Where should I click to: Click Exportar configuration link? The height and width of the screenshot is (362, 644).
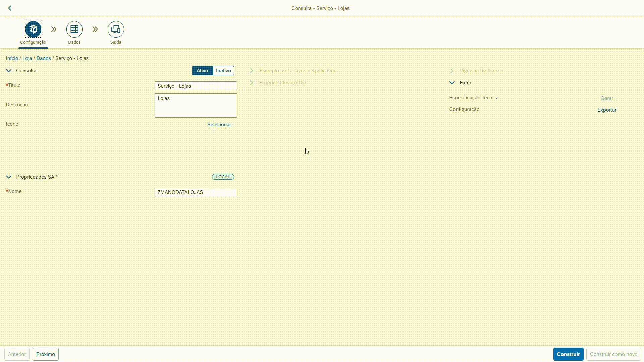(x=607, y=110)
